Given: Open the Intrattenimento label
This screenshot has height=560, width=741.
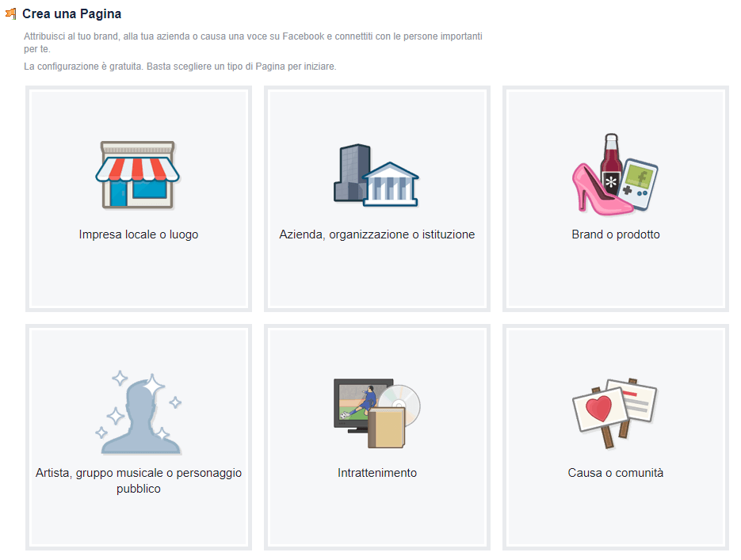Looking at the screenshot, I should [376, 473].
